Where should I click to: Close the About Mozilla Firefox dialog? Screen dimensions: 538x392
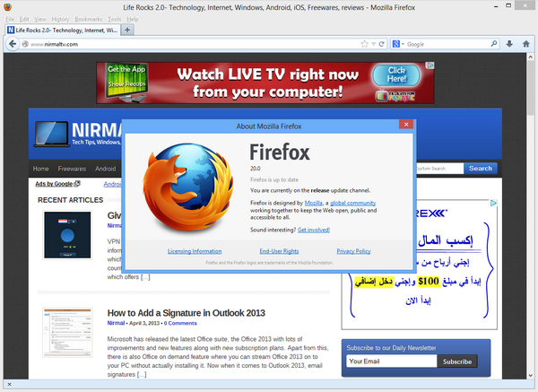tap(406, 125)
